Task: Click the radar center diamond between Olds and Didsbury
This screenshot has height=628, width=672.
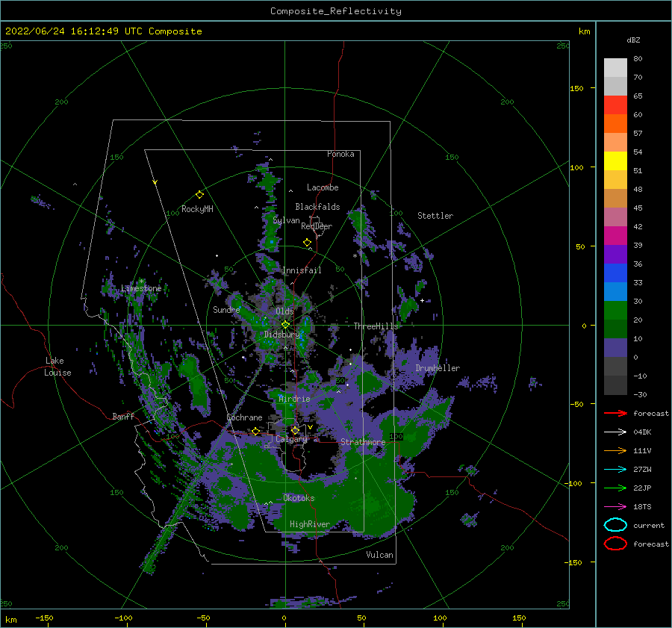Action: click(x=285, y=325)
